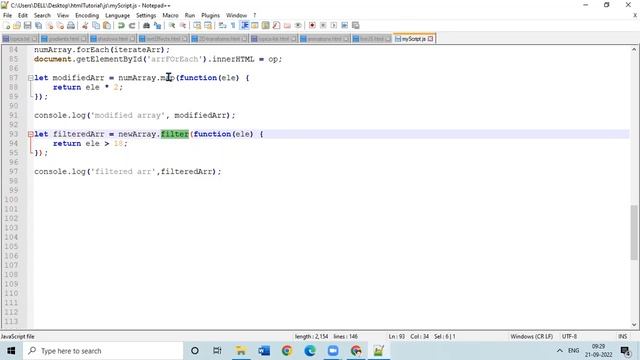Create a new document with the New icon
The height and width of the screenshot is (360, 640).
[x=7, y=25]
